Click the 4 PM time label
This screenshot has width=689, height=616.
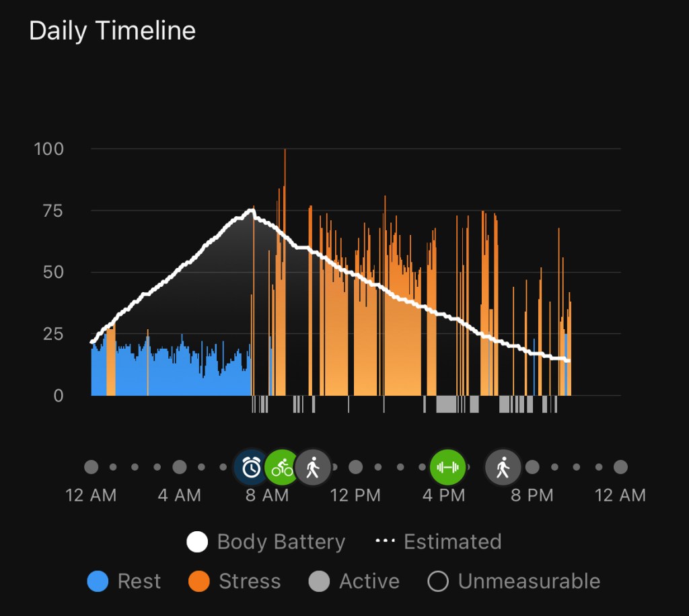443,496
